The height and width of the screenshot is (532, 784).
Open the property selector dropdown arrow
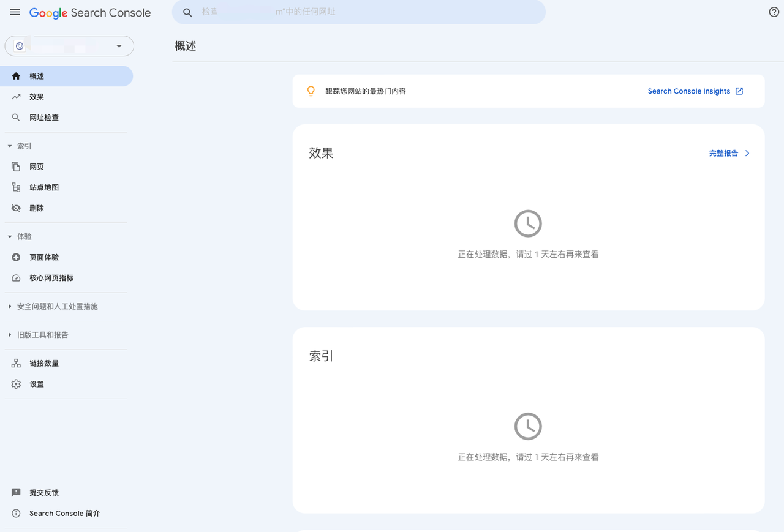(119, 46)
